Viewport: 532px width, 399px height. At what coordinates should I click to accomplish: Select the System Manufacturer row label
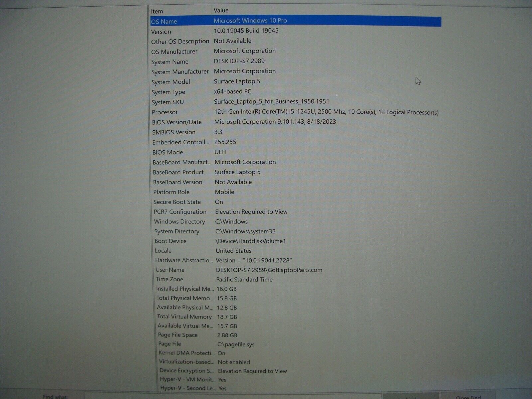tap(180, 72)
